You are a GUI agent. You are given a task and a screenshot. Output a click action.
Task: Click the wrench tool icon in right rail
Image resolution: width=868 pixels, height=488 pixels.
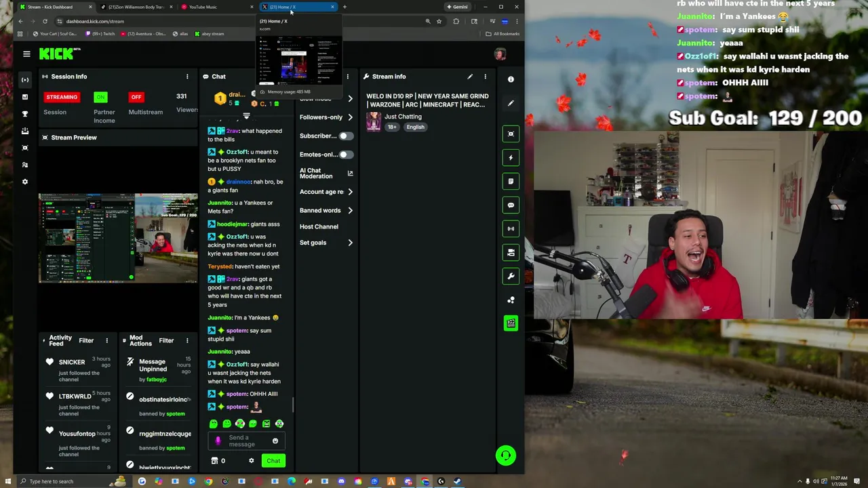coord(511,277)
